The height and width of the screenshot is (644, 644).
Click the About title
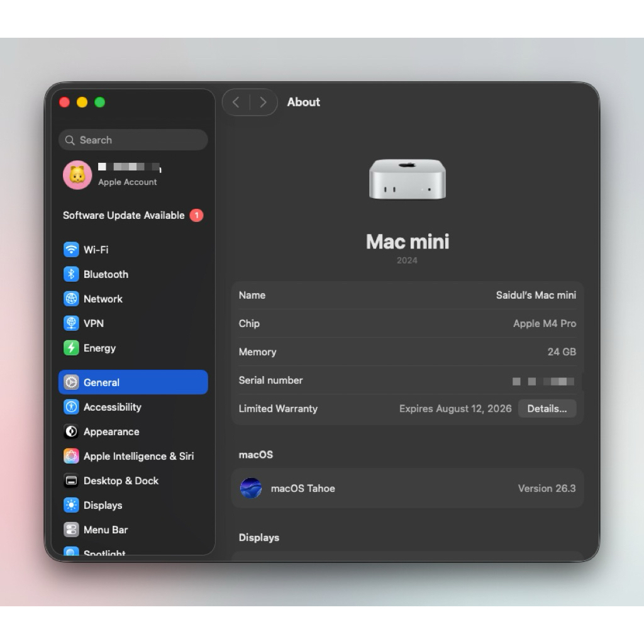(x=303, y=103)
